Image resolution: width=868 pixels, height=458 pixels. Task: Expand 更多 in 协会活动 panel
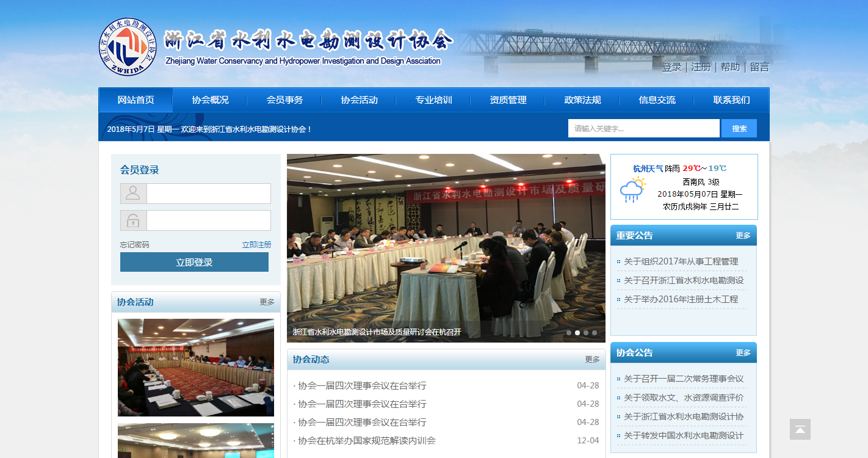(267, 302)
